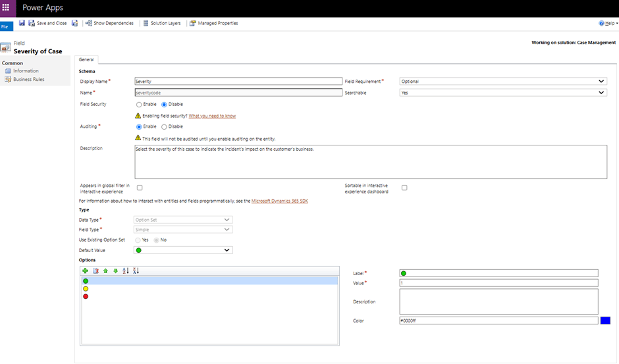Sort options descending Z to A
Screen dimensions: 619x364
pyautogui.click(x=136, y=271)
